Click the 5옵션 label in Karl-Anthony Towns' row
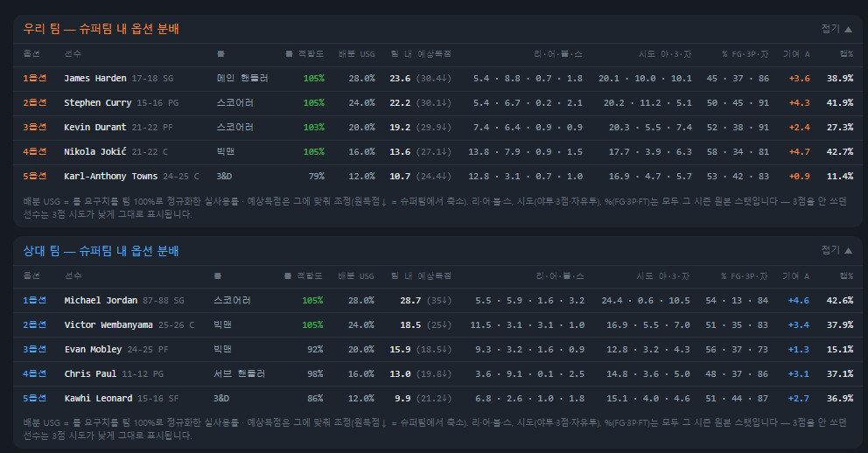Viewport: 868px width, 453px height. click(35, 177)
